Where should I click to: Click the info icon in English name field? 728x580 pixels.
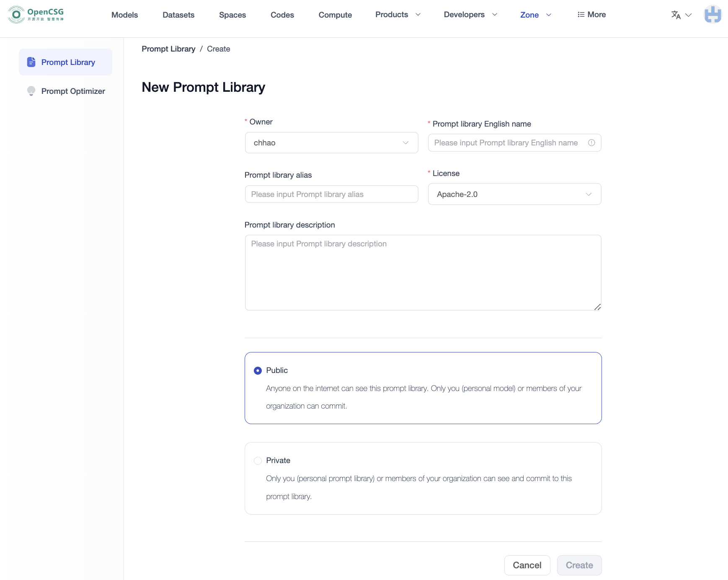pos(591,142)
